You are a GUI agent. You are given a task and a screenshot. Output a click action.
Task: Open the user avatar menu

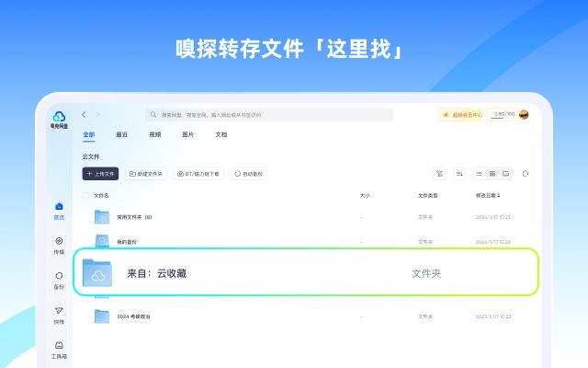pyautogui.click(x=524, y=114)
